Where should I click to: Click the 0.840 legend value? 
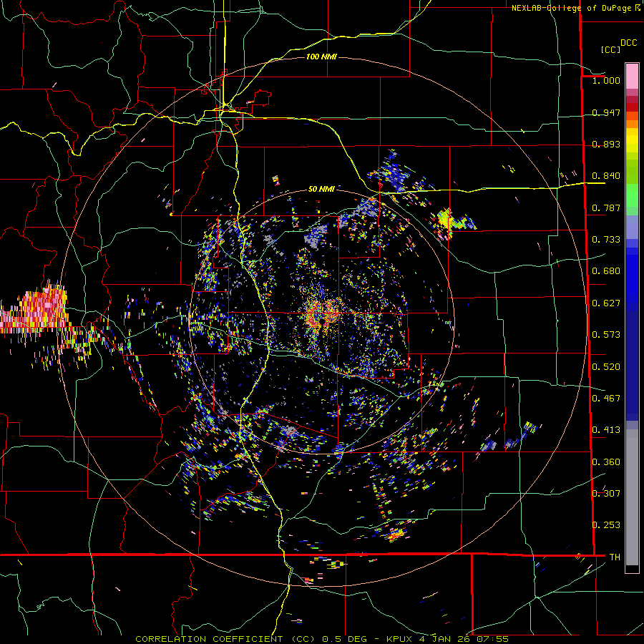click(606, 176)
